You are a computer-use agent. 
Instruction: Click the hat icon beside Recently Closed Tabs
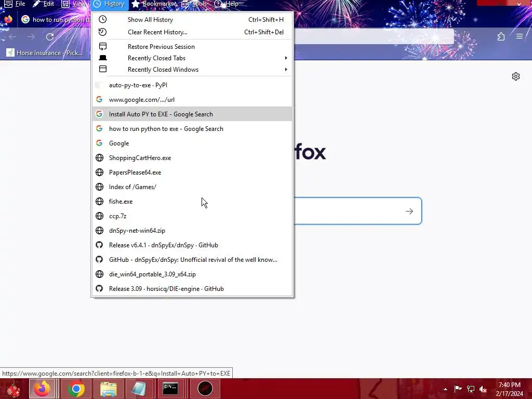103,58
